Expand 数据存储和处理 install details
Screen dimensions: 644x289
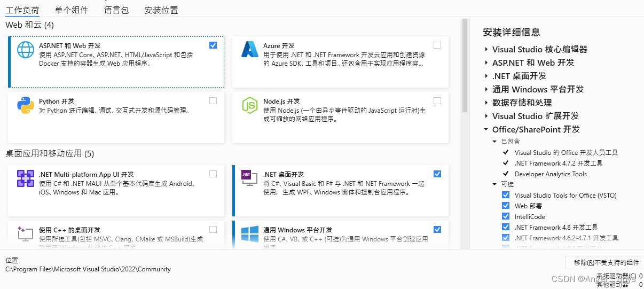[486, 103]
